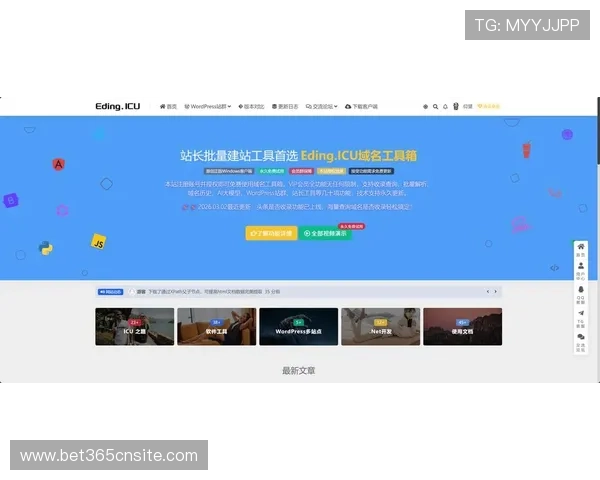Open 下载客户端 in the navigation bar
This screenshot has width=600, height=480.
click(361, 106)
